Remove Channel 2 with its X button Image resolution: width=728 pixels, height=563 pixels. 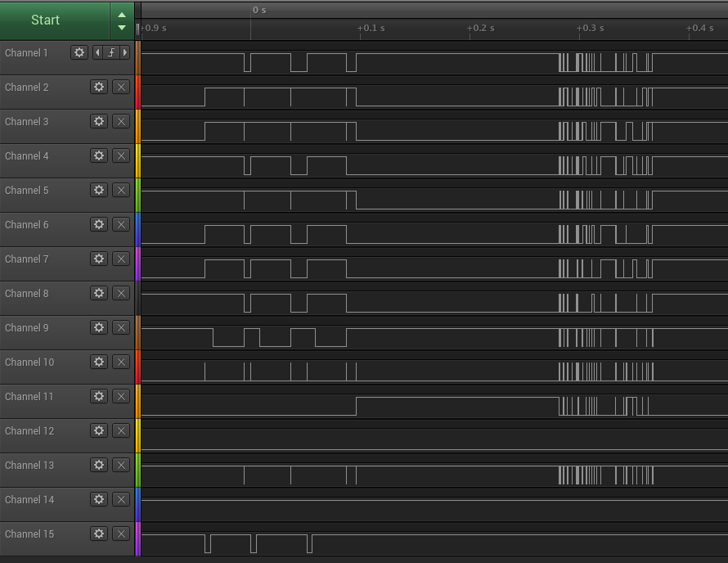pyautogui.click(x=121, y=87)
